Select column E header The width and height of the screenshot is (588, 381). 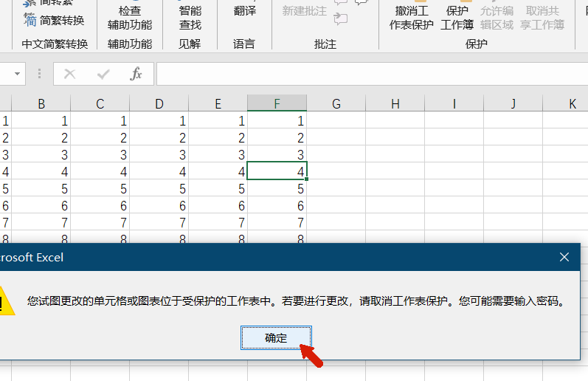[x=218, y=103]
